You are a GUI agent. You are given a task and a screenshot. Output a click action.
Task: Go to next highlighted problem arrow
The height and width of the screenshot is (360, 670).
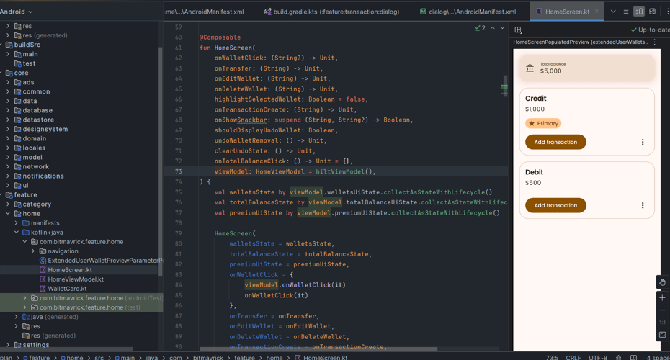[502, 28]
